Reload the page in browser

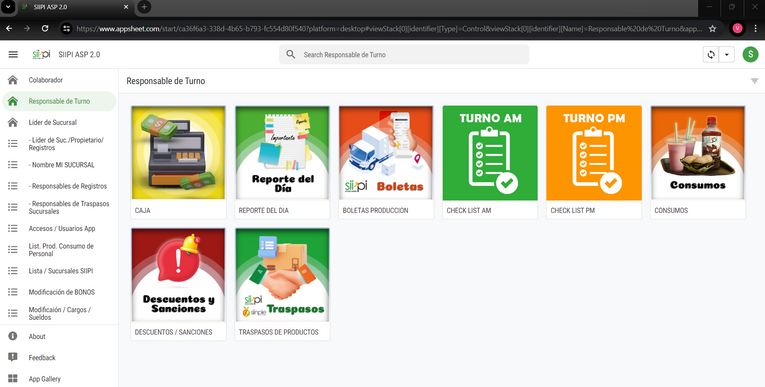[x=45, y=28]
